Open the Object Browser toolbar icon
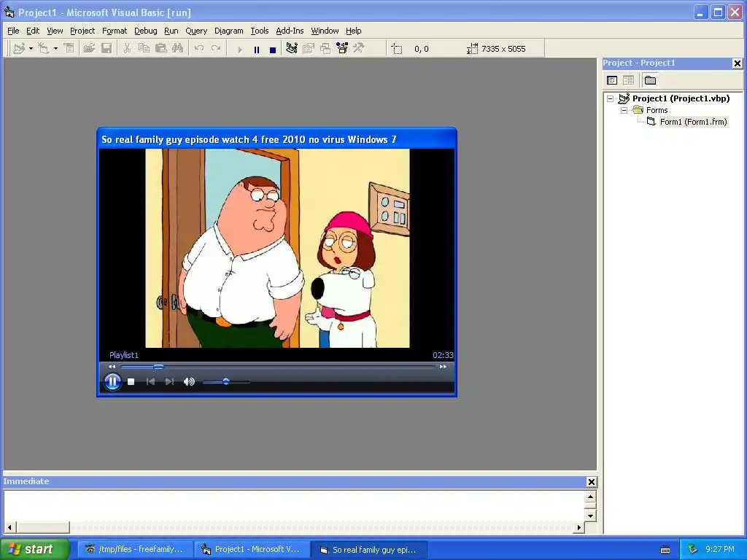 point(342,49)
